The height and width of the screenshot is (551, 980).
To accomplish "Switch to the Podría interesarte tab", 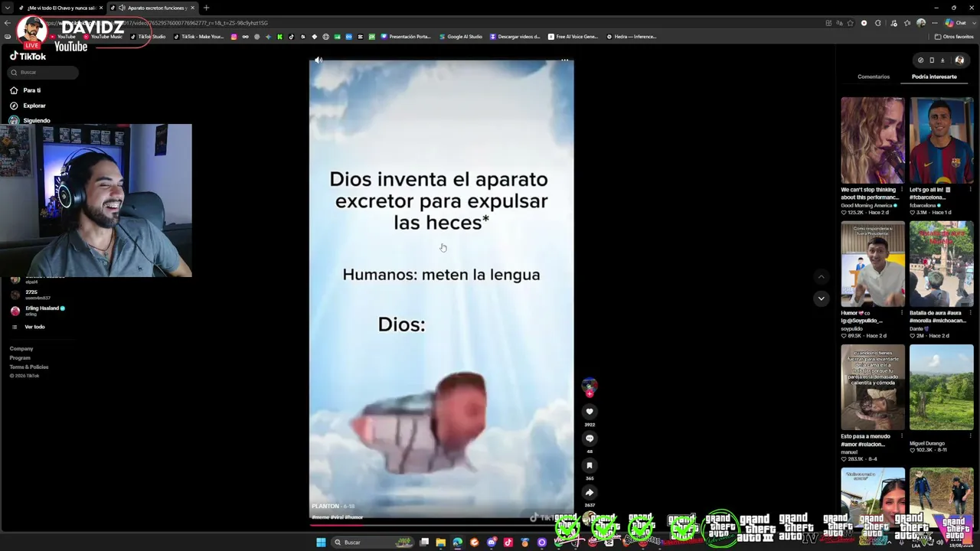I will [934, 77].
